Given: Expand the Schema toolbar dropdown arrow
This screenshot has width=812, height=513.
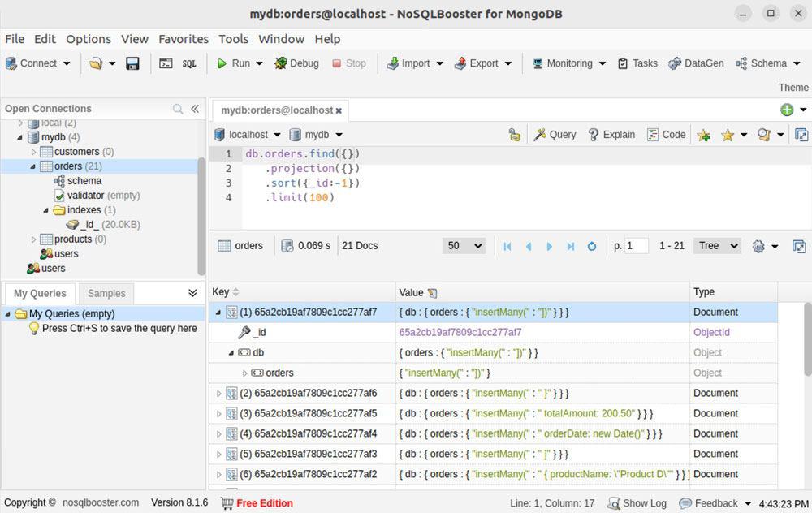Looking at the screenshot, I should [x=797, y=63].
